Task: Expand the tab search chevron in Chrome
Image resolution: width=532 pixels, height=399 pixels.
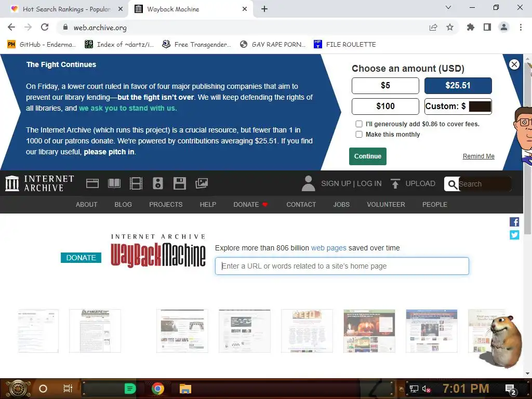Action: [x=448, y=7]
